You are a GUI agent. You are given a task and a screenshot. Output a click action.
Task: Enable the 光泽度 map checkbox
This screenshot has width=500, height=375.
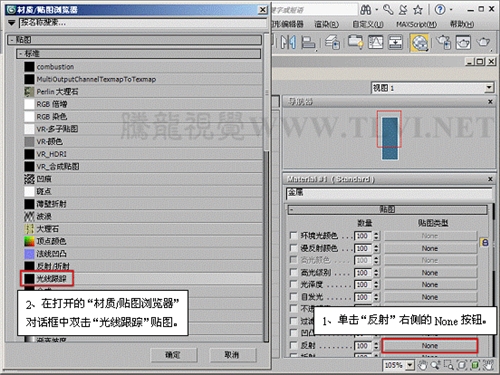[x=294, y=284]
